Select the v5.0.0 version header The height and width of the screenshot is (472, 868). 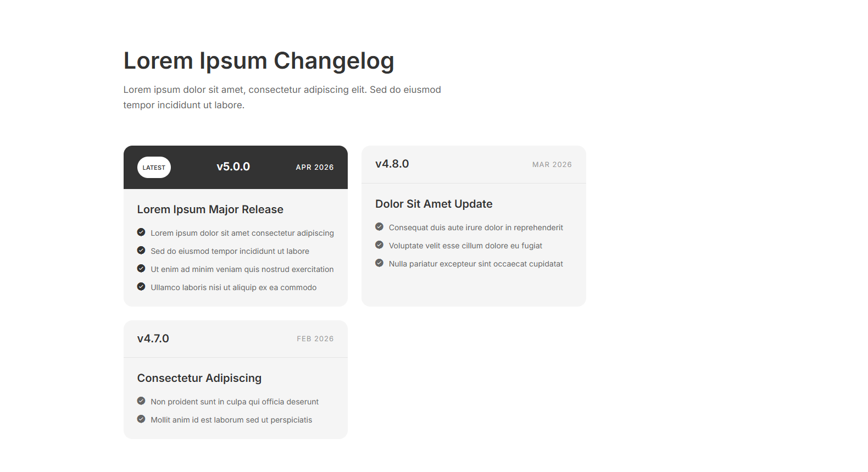coord(233,166)
